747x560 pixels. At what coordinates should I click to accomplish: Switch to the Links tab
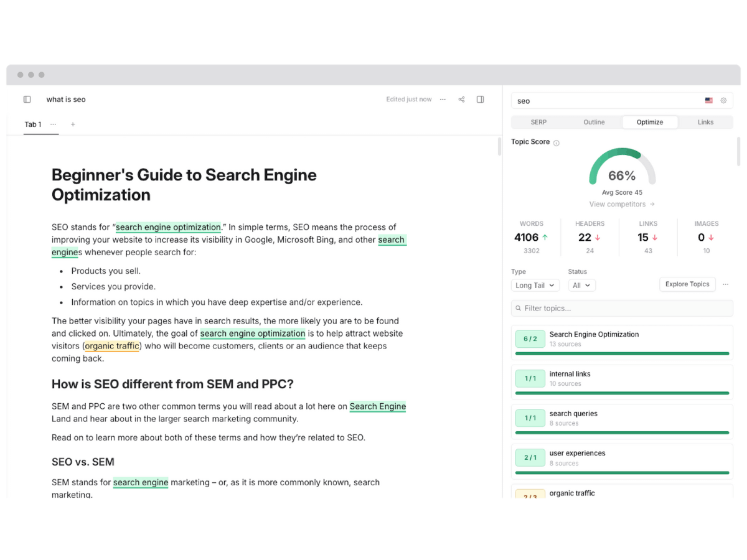point(705,122)
